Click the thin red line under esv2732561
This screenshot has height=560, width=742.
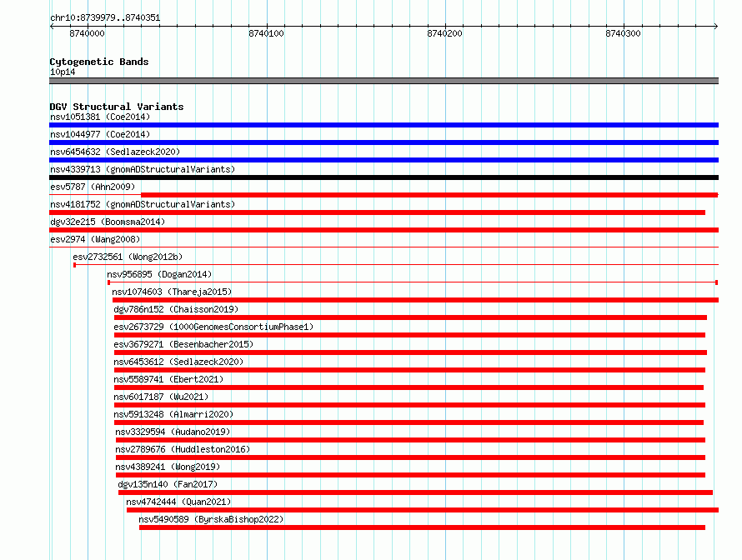[x=396, y=265]
